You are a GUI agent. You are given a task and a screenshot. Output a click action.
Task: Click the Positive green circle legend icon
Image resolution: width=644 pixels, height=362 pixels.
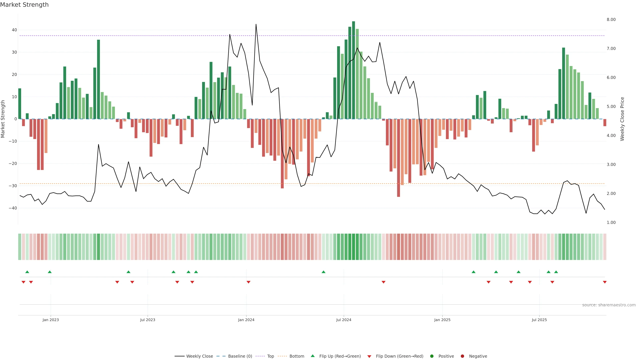point(432,356)
